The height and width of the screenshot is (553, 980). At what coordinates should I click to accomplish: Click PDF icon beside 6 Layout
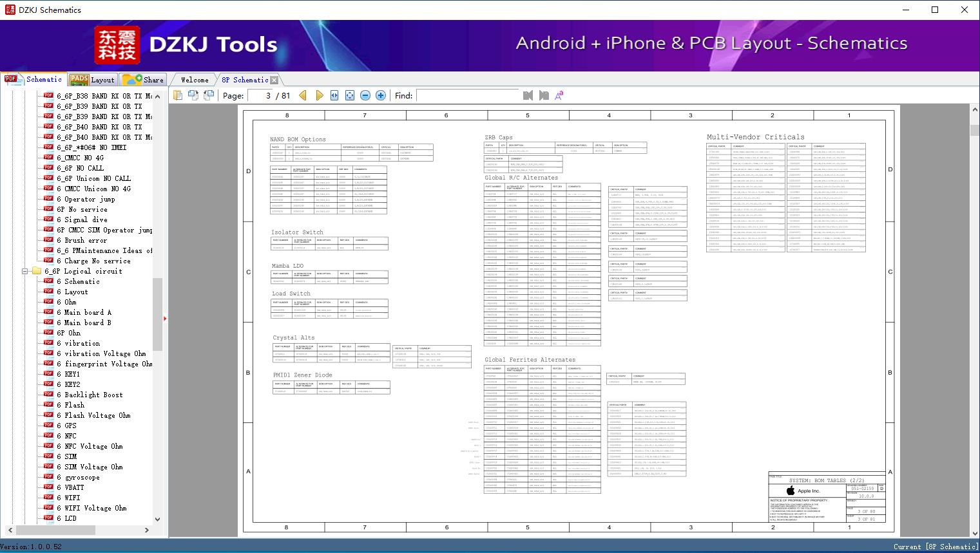(48, 291)
